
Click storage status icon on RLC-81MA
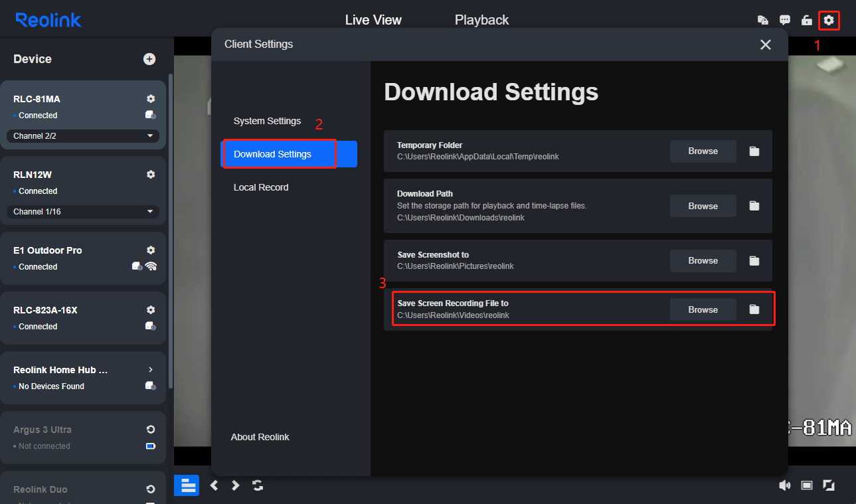[x=151, y=115]
